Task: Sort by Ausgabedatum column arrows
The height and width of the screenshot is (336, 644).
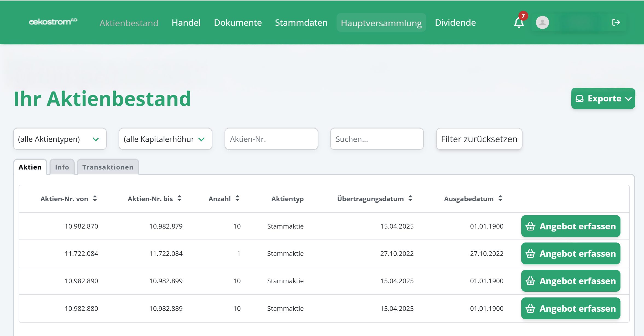Action: click(x=500, y=198)
